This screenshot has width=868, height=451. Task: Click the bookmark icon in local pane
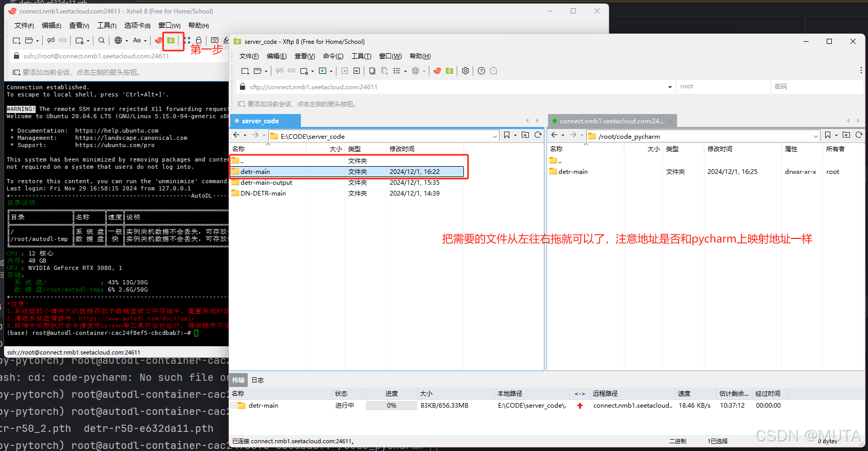507,135
